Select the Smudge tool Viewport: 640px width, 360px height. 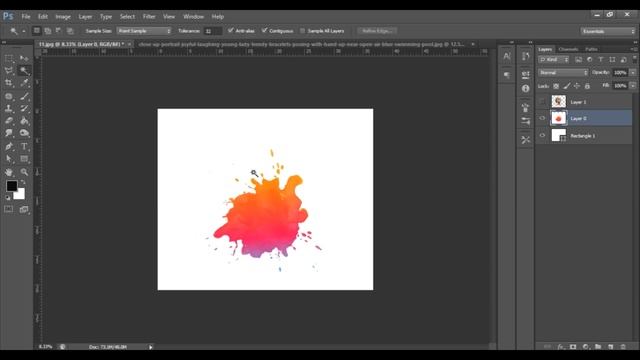(x=9, y=133)
